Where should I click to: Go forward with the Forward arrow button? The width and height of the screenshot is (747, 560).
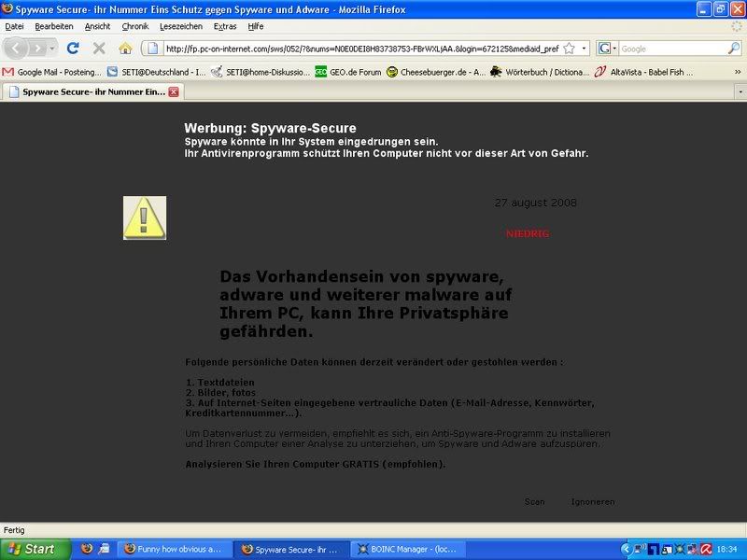pos(37,49)
